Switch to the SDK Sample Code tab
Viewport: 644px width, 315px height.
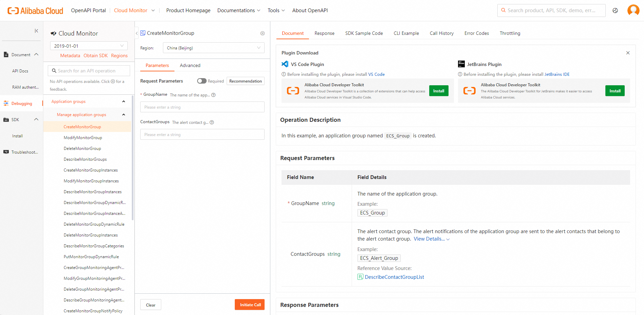(x=364, y=33)
